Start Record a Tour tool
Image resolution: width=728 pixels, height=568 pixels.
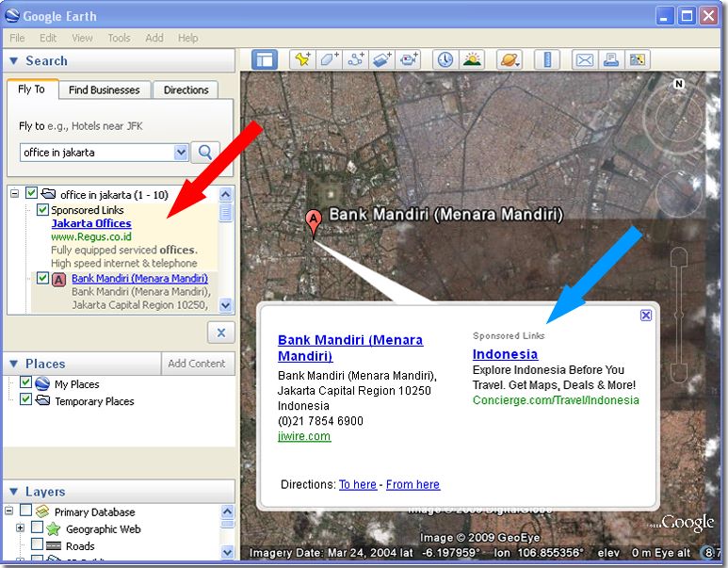coord(409,59)
